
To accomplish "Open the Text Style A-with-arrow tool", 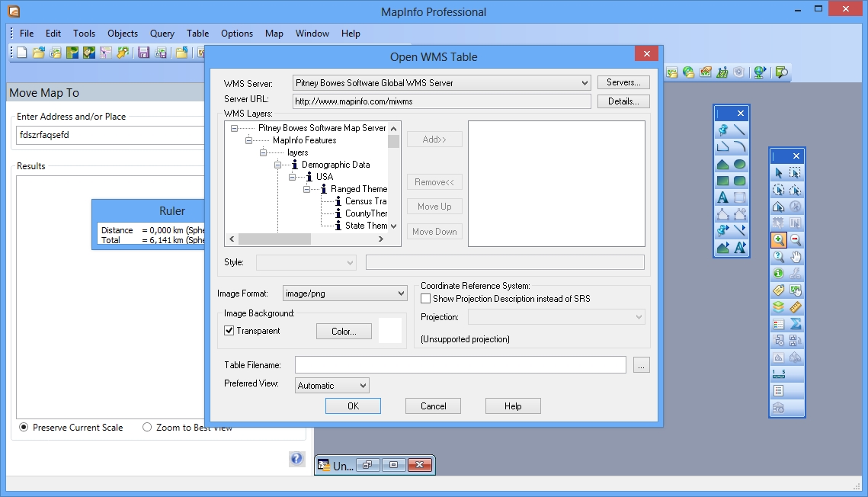I will tap(739, 248).
